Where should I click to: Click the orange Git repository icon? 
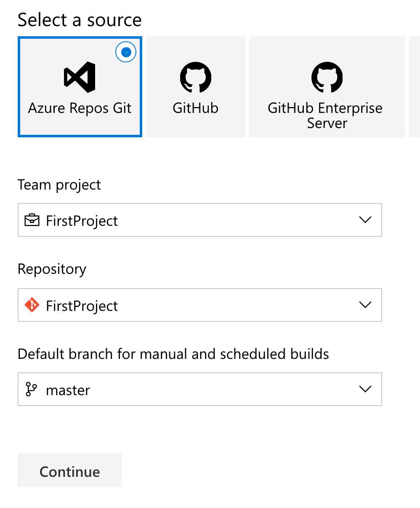32,305
